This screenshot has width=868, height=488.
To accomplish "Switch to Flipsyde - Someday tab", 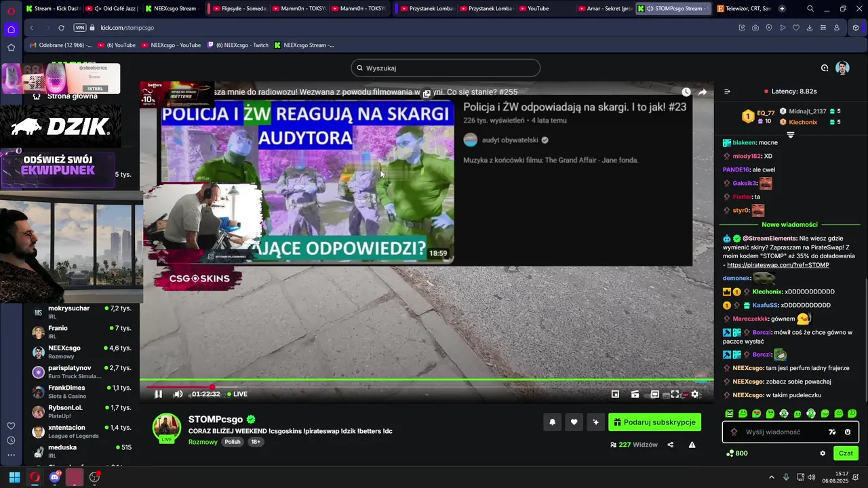I will [238, 9].
